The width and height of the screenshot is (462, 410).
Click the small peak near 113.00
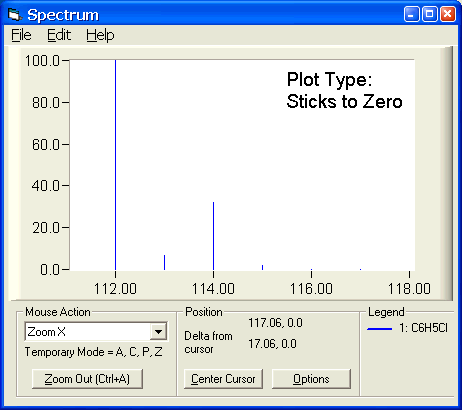coord(164,263)
